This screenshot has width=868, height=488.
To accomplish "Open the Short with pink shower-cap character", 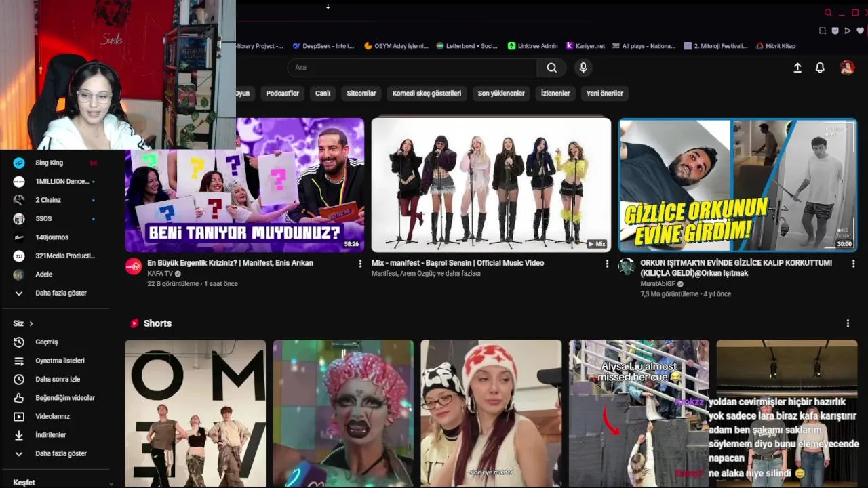I will (x=343, y=413).
